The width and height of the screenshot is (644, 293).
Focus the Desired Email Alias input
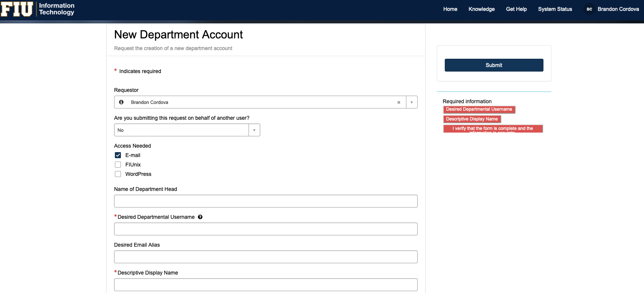click(x=266, y=257)
